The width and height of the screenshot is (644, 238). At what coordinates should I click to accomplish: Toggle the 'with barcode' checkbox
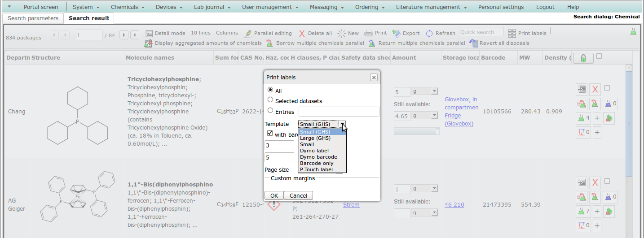tap(270, 134)
